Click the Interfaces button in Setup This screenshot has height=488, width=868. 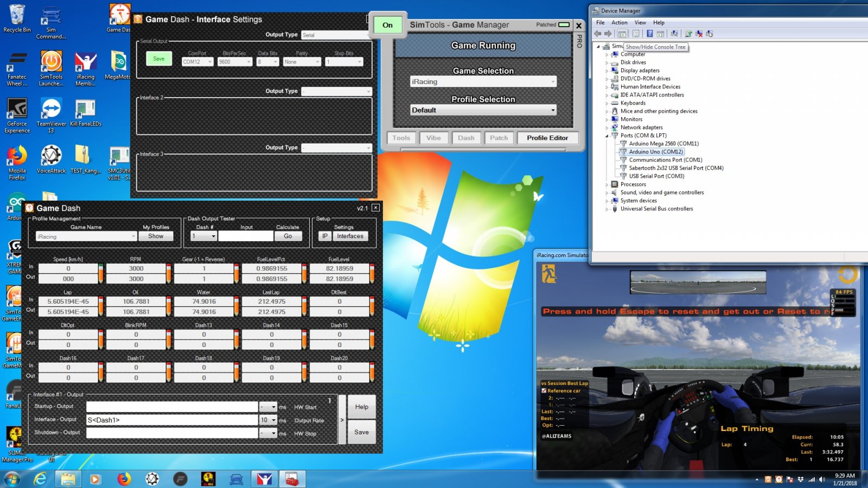(x=350, y=236)
